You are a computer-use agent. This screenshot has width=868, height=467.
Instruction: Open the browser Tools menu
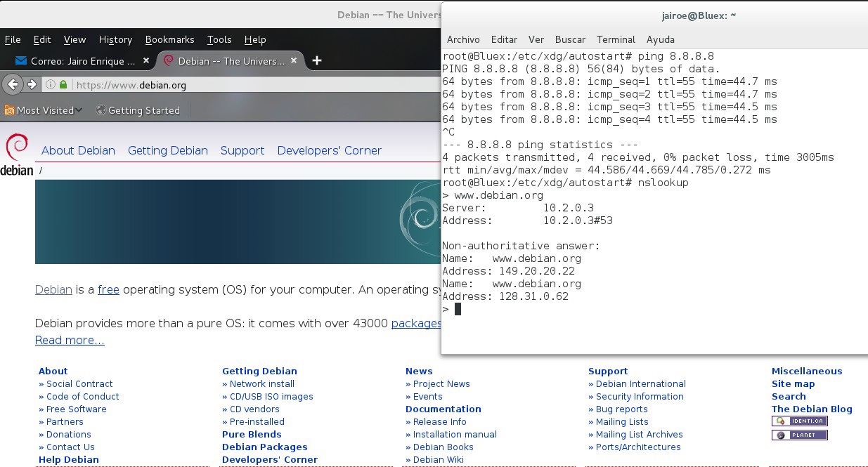tap(219, 39)
